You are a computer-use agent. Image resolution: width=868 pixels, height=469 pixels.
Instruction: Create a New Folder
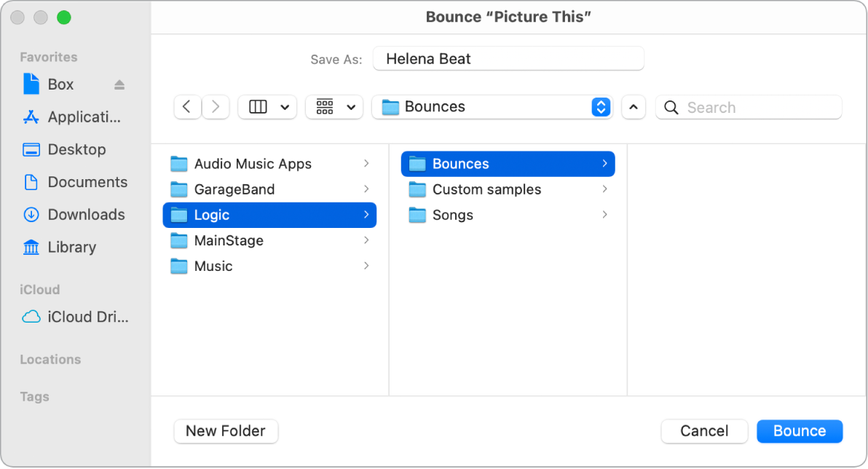226,431
